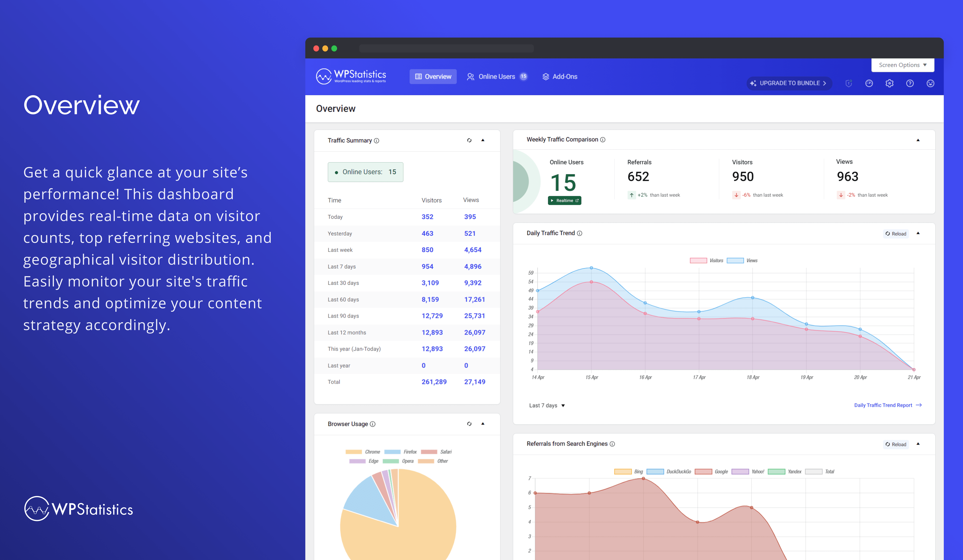Toggle Yahoo! series in search engines legend
This screenshot has width=963, height=560.
click(748, 472)
